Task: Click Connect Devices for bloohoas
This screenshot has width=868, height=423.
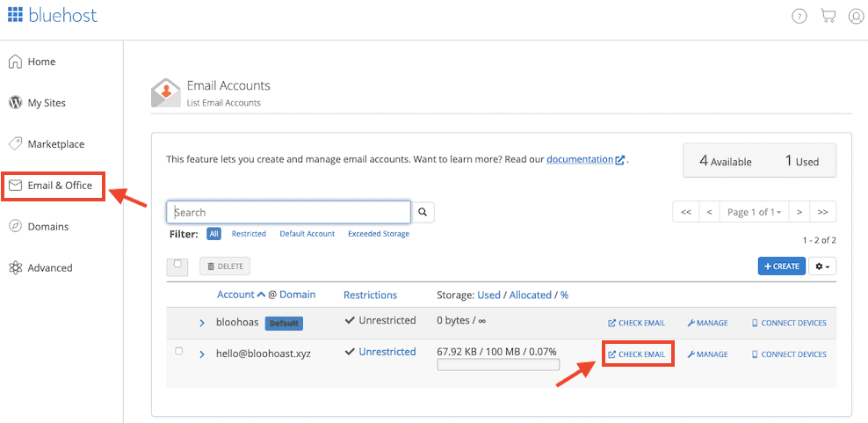Action: 789,324
